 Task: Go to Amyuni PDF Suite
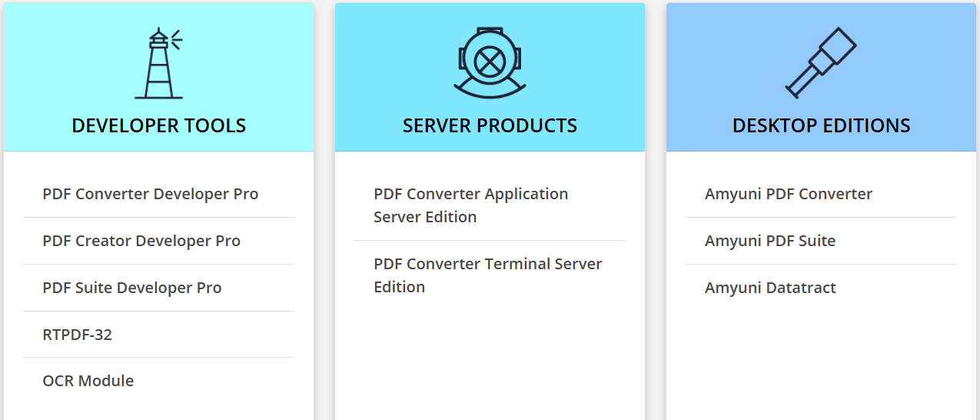point(770,241)
